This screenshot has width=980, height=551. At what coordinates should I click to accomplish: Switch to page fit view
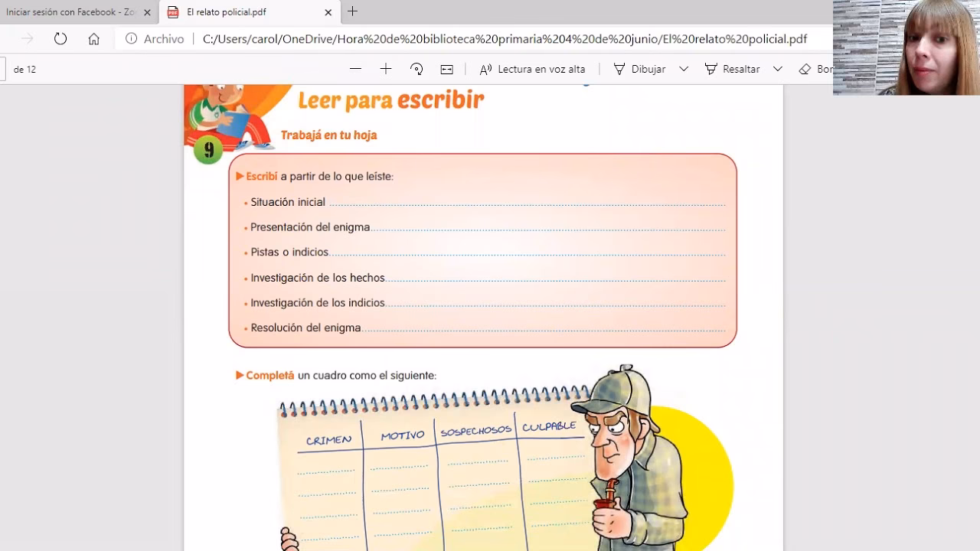446,69
